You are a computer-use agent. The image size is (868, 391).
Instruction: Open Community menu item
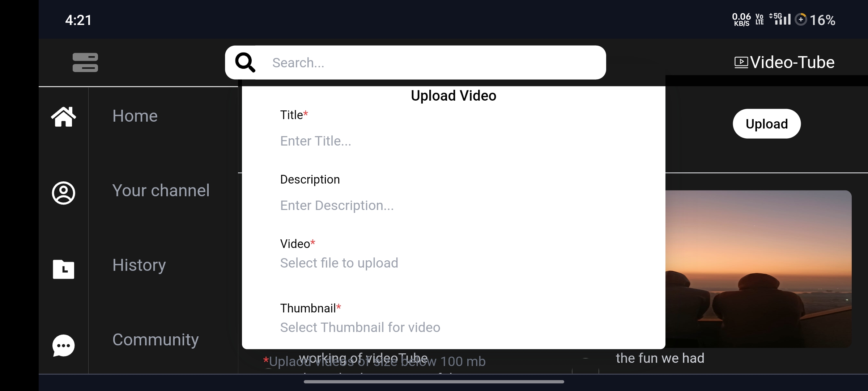coord(156,340)
